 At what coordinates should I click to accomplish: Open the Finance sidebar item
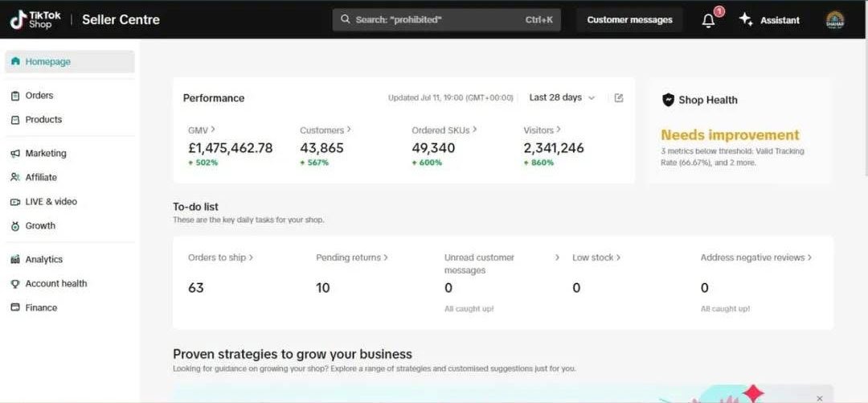click(40, 307)
